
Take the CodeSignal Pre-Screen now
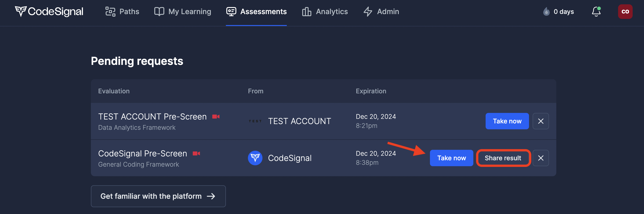451,158
